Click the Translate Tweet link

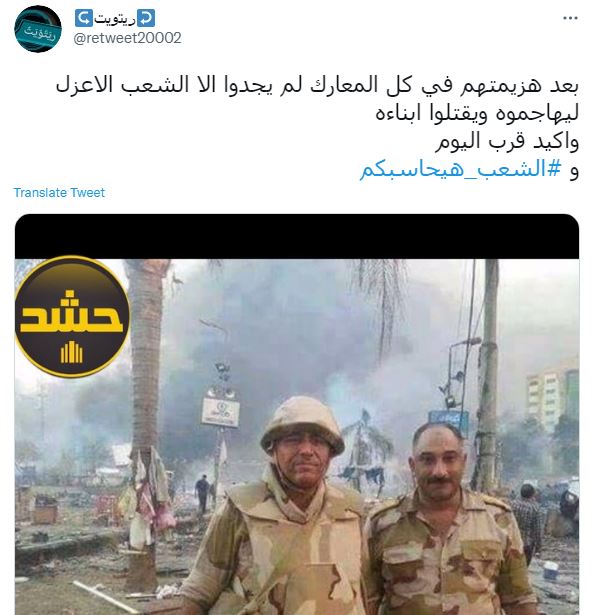pyautogui.click(x=59, y=193)
